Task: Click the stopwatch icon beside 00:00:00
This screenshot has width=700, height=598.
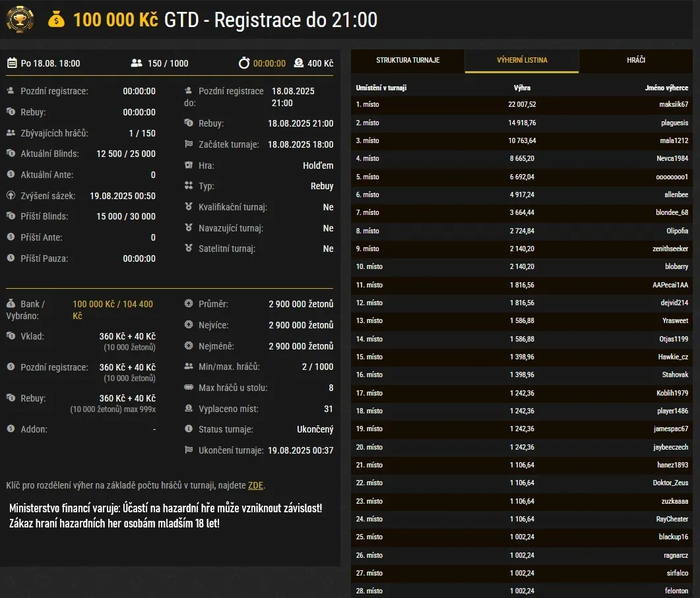Action: [x=244, y=63]
